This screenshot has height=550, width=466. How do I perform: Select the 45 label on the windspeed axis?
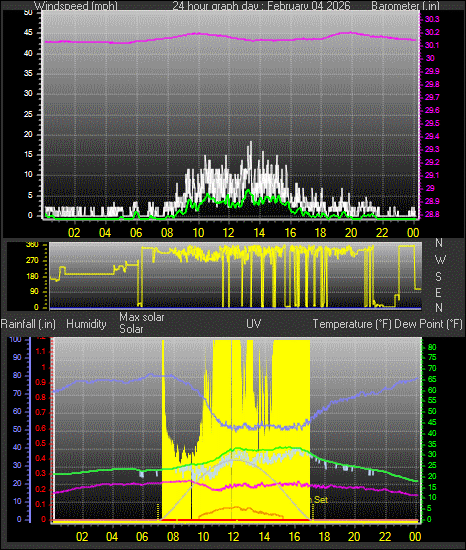pos(28,33)
